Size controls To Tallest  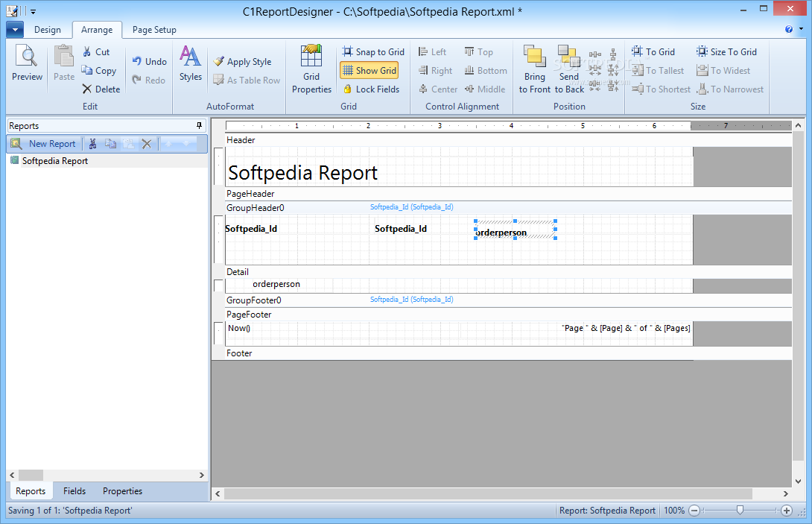(x=658, y=71)
